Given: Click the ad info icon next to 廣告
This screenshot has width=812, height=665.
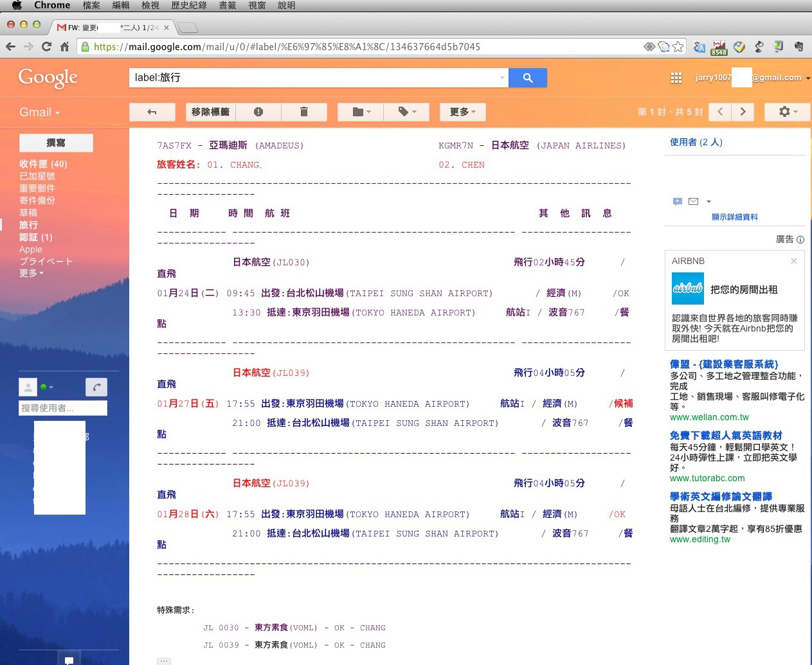Looking at the screenshot, I should coord(800,240).
